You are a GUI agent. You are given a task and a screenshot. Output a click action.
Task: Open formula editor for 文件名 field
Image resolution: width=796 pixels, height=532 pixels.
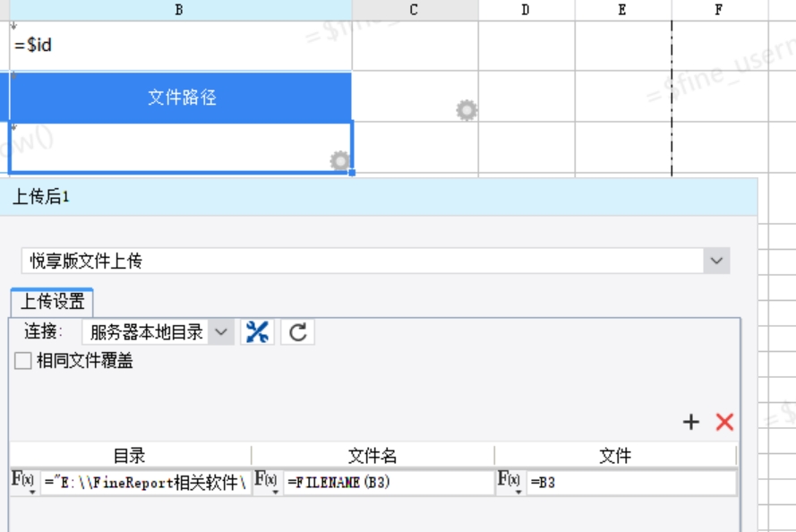click(x=267, y=482)
